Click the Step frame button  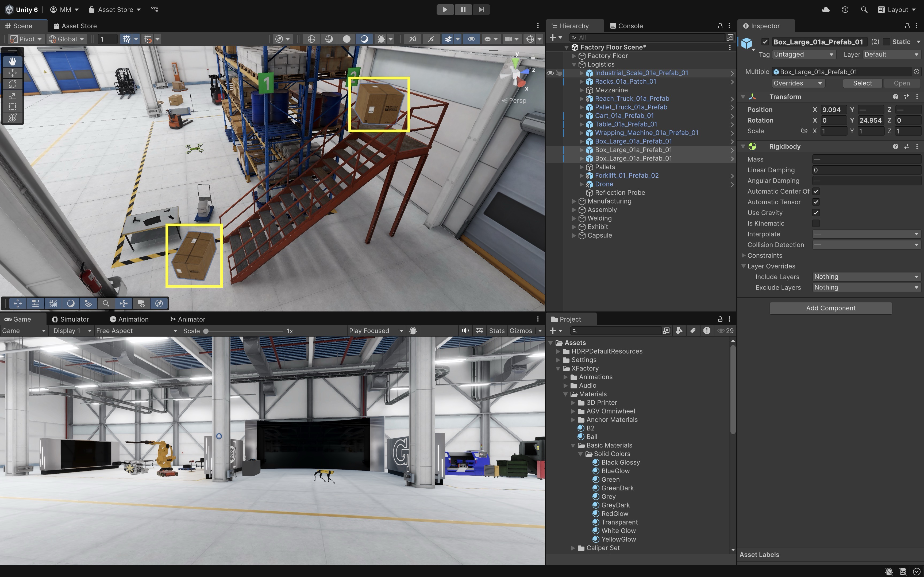coord(481,10)
